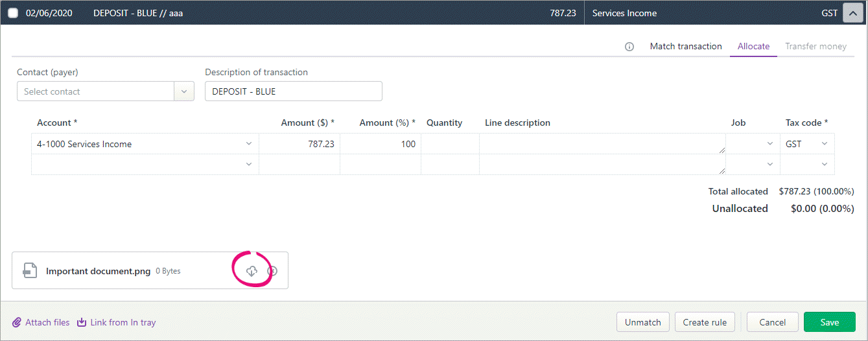The height and width of the screenshot is (341, 868).
Task: Click the Save button
Action: 830,322
